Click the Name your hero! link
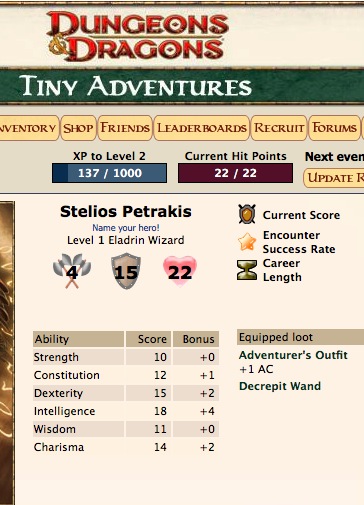Viewport: 364px width, 505px height. coord(126,228)
